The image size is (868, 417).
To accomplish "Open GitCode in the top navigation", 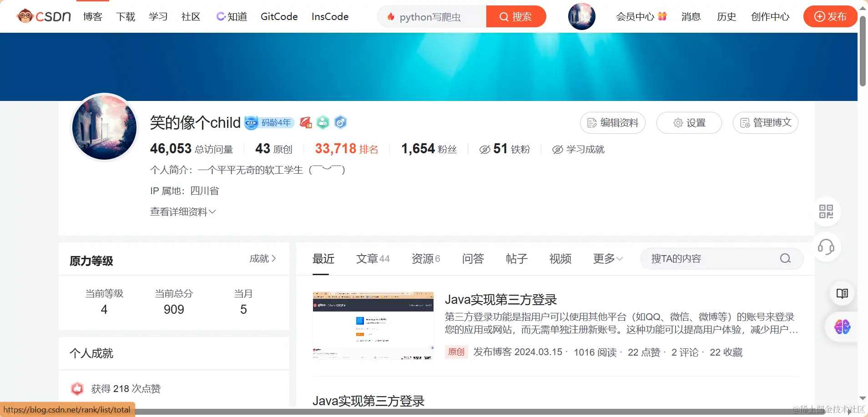I will point(279,17).
